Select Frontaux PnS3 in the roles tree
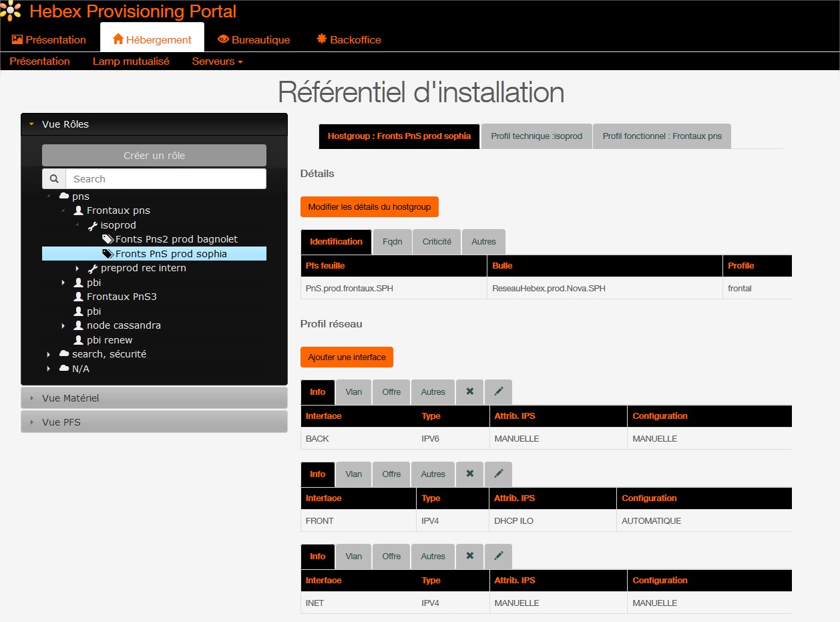Viewport: 840px width, 622px height. 122,297
